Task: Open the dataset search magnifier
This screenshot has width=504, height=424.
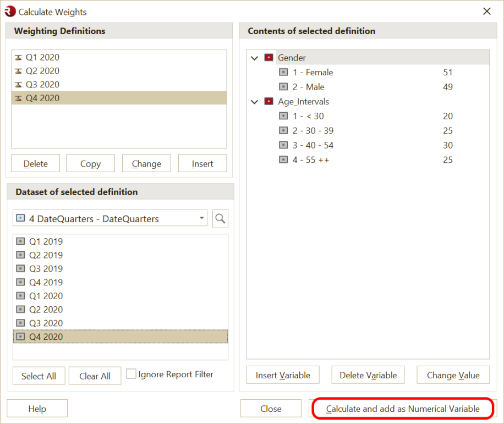Action: pos(220,218)
